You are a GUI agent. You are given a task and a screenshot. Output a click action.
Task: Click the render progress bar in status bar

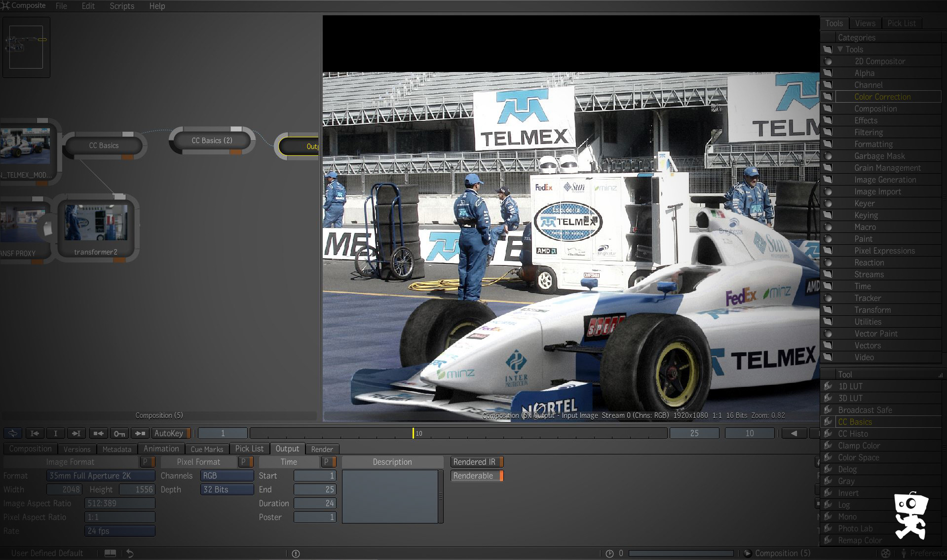pyautogui.click(x=681, y=554)
